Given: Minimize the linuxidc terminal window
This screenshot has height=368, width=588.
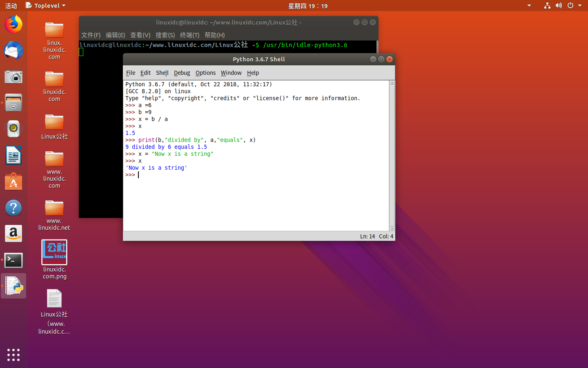Looking at the screenshot, I should coord(356,22).
